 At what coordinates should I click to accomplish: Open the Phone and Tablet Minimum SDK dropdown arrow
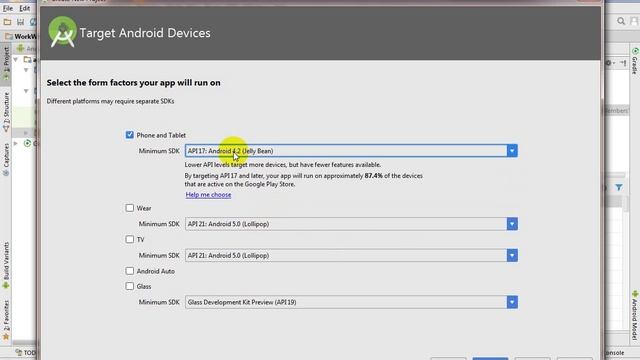coord(512,151)
